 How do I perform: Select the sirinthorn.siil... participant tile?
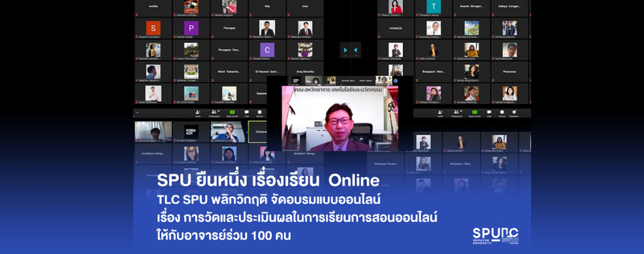point(153,154)
